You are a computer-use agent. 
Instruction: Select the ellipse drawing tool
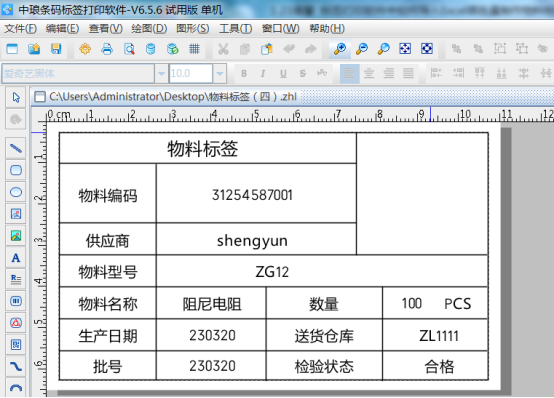(16, 192)
